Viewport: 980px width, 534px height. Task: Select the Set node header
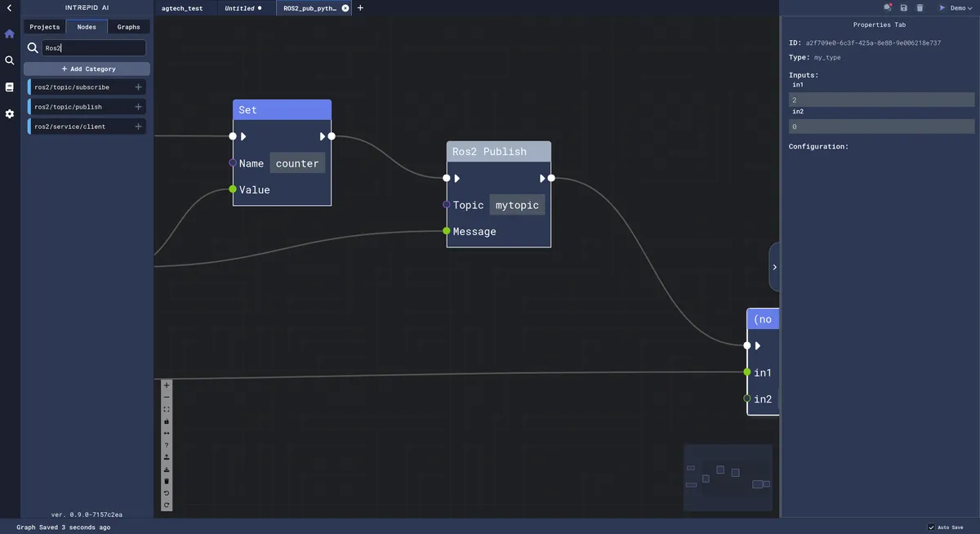click(x=282, y=110)
